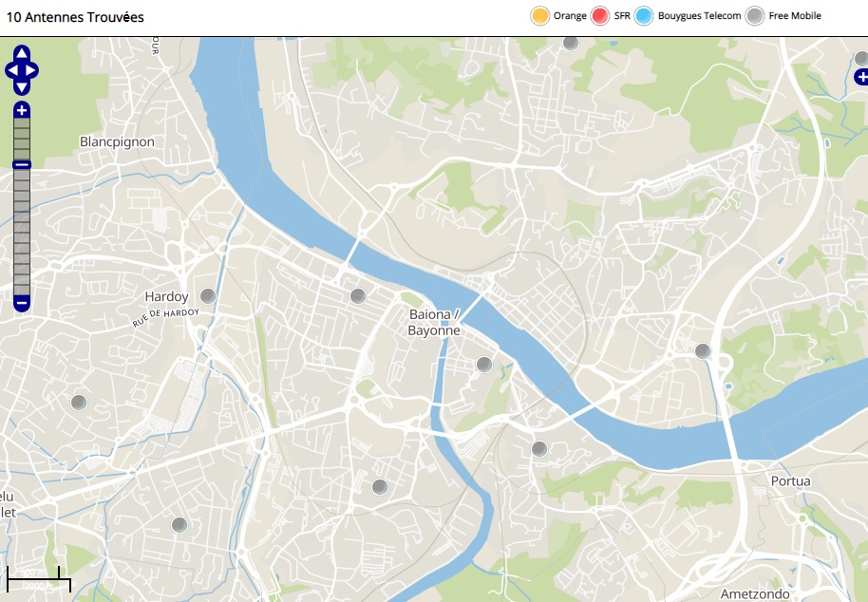Select the antenna marker next to Hardoy

coord(208,296)
